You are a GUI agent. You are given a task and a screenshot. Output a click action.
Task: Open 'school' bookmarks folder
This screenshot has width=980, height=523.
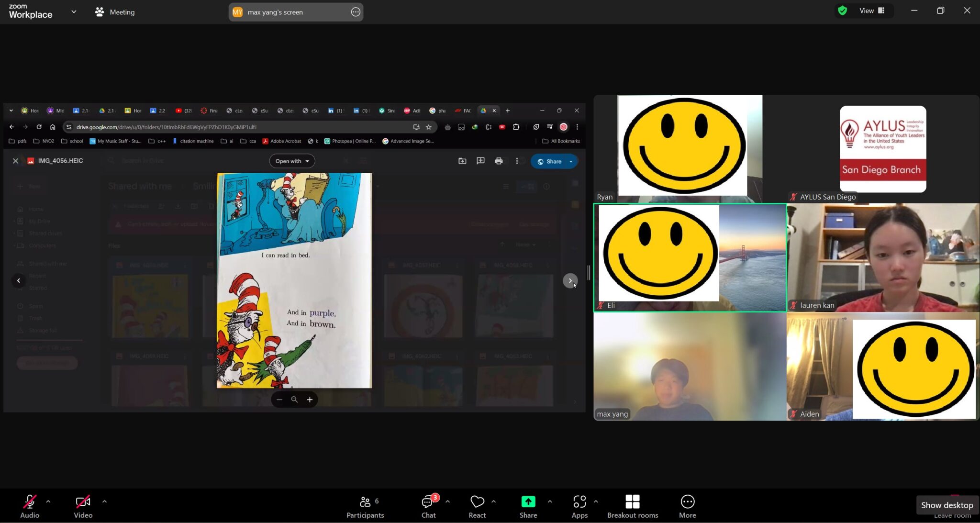[x=72, y=141]
